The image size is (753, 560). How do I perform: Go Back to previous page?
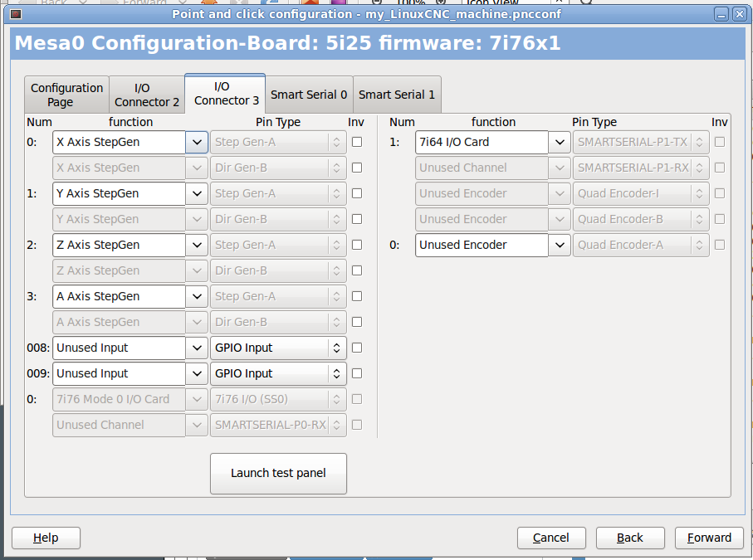(x=630, y=538)
